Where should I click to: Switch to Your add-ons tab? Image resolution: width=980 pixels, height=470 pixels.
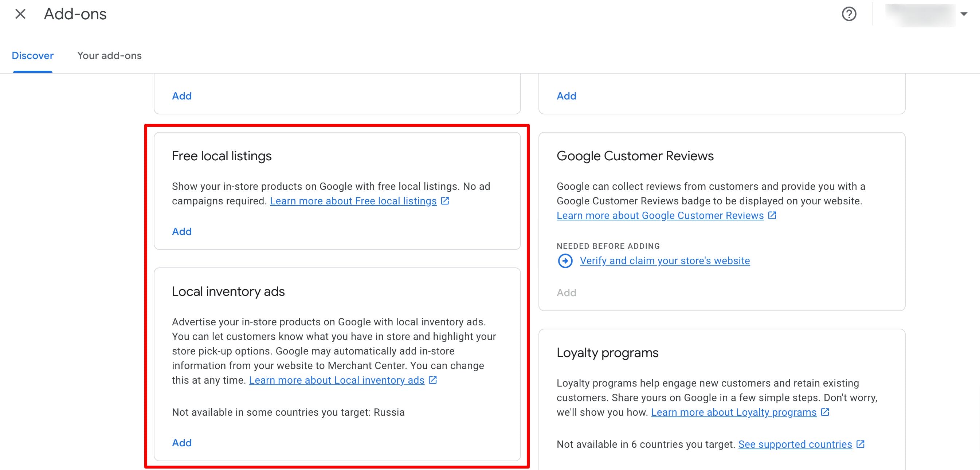pyautogui.click(x=109, y=56)
